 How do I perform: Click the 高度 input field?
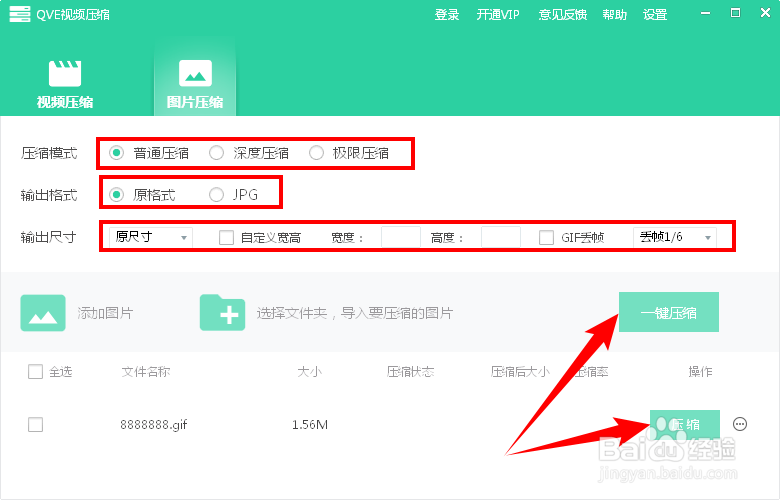(x=501, y=237)
